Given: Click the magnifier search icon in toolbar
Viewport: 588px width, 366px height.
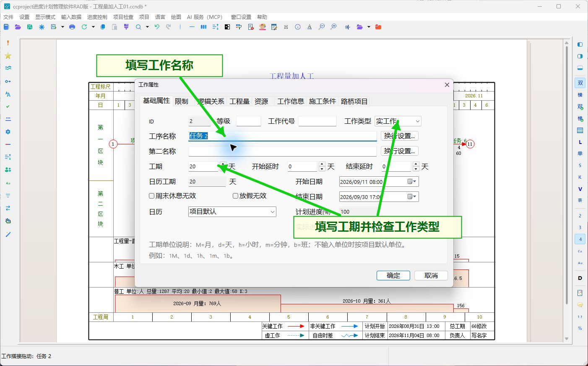Looking at the screenshot, I should coord(138,27).
